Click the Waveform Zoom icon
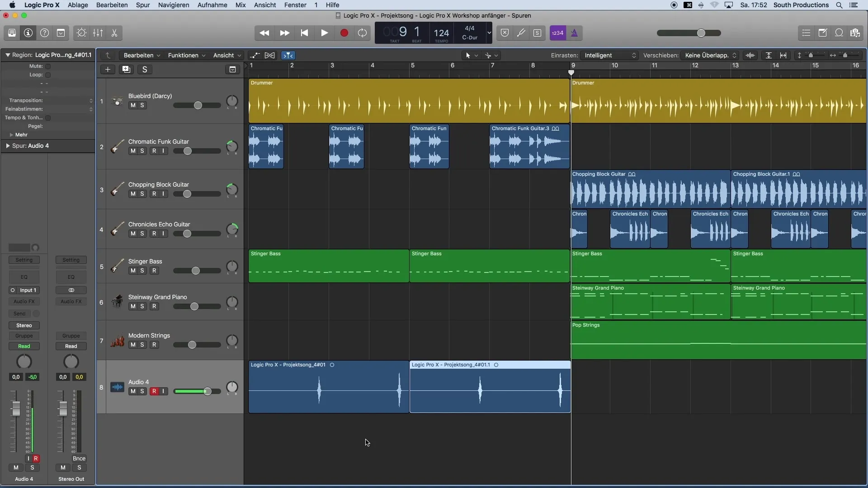 tap(750, 55)
